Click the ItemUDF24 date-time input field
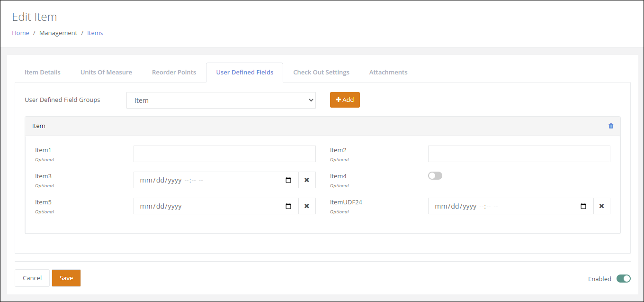This screenshot has width=644, height=302. [x=510, y=206]
